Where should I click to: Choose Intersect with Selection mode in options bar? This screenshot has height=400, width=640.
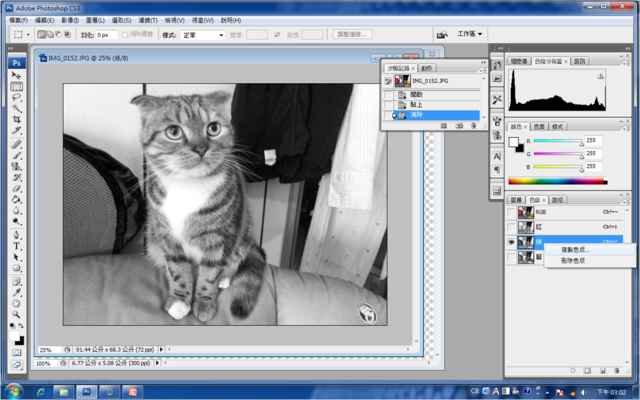tap(67, 35)
